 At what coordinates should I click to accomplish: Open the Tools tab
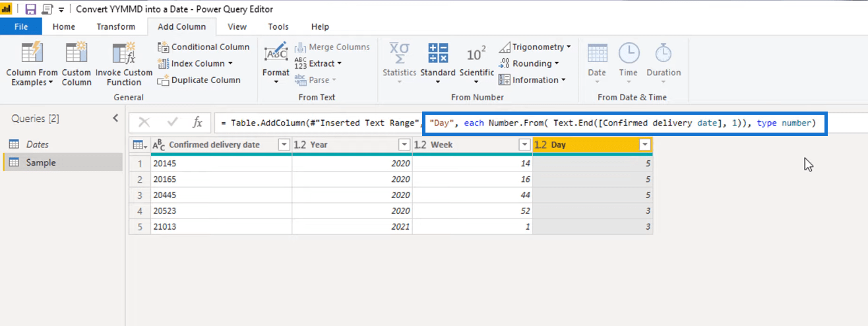pyautogui.click(x=278, y=26)
